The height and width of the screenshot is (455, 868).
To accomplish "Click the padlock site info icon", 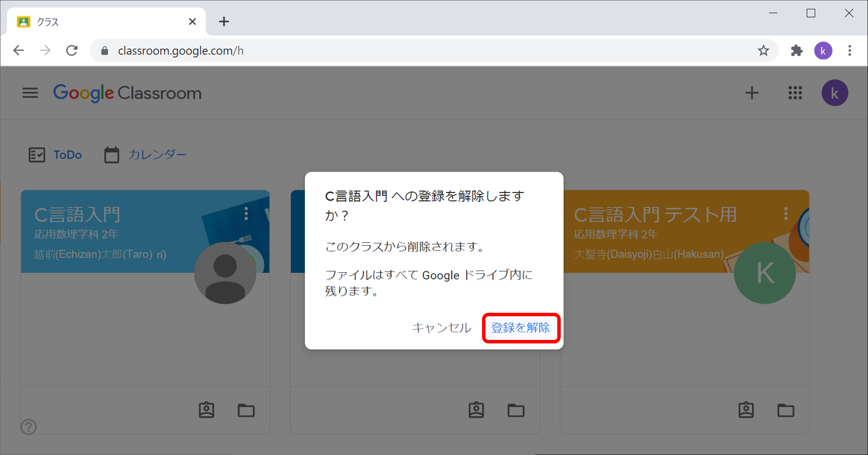I will click(x=105, y=51).
